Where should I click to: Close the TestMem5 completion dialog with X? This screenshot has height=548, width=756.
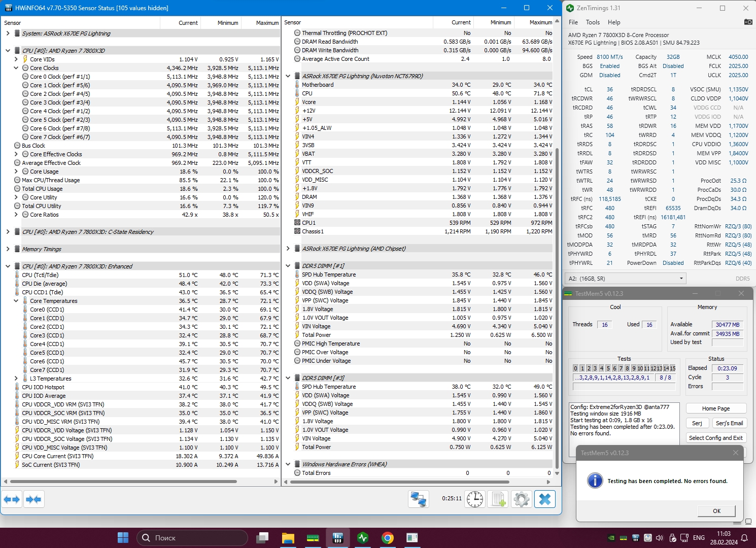[x=736, y=453]
